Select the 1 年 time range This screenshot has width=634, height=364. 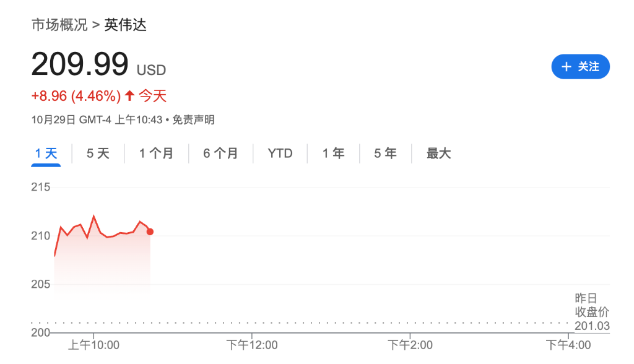(332, 153)
